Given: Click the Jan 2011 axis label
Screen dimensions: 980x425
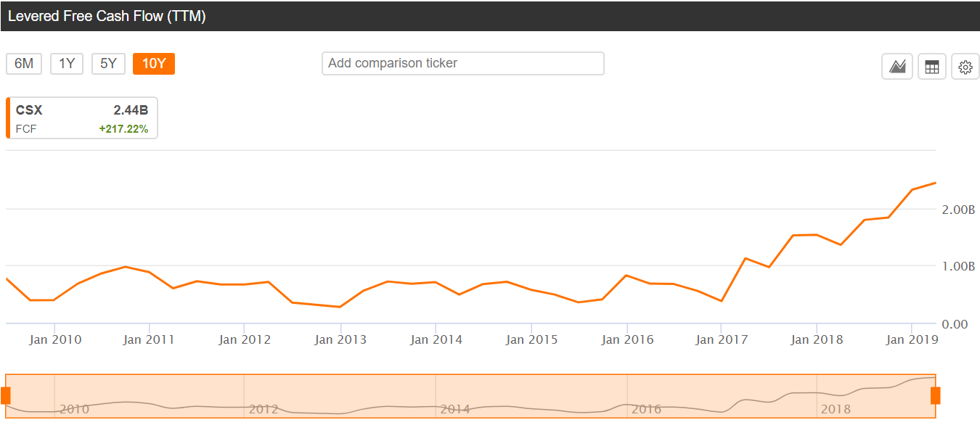Looking at the screenshot, I should tap(149, 339).
